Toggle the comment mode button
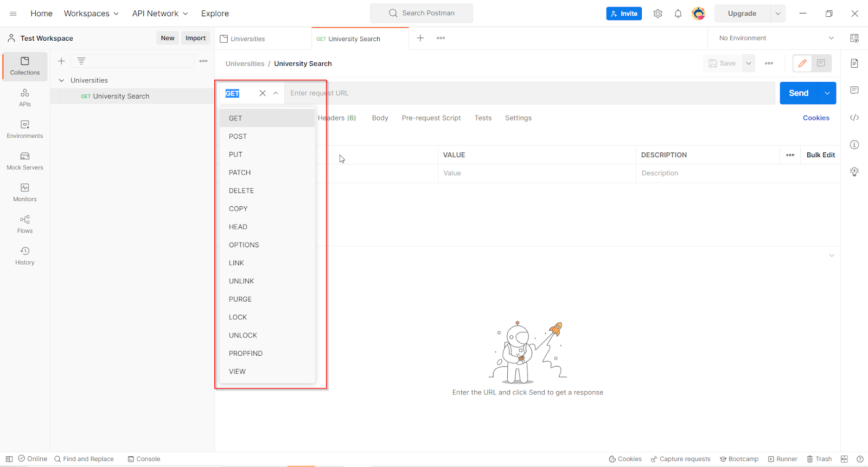Image resolution: width=868 pixels, height=467 pixels. [821, 63]
